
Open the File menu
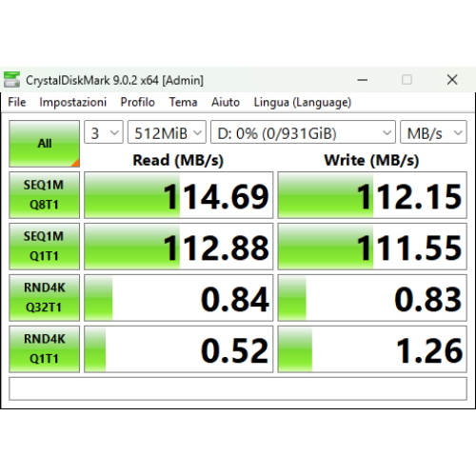coord(17,102)
